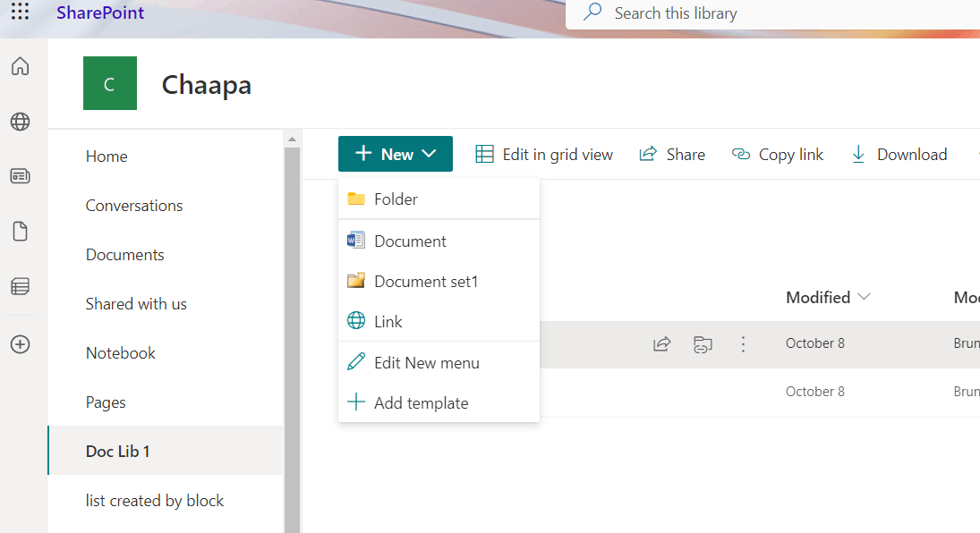Click Download in the command bar
Viewport: 980px width, 533px height.
coord(899,155)
